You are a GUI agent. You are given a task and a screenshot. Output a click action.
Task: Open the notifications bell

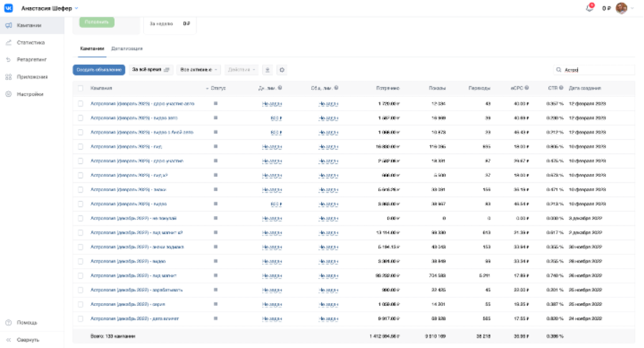(589, 9)
